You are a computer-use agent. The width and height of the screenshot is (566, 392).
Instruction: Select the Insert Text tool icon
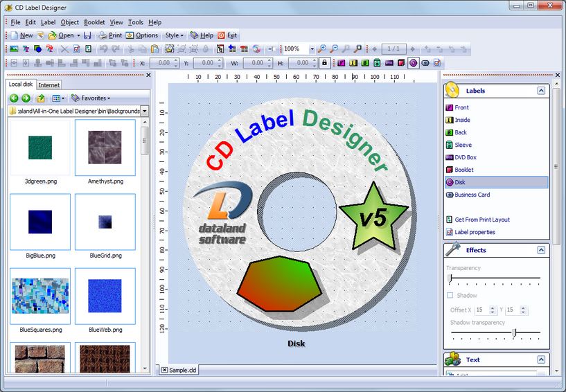click(26, 48)
